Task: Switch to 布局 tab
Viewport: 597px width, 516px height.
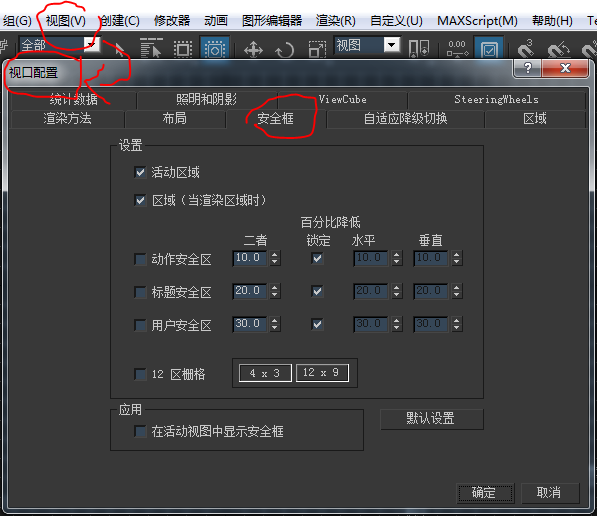Action: (175, 118)
